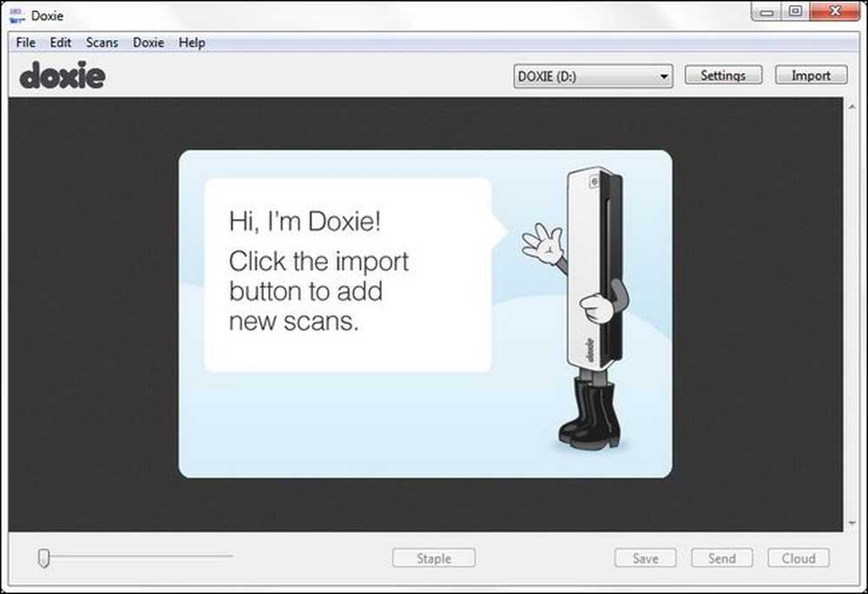This screenshot has width=868, height=594.
Task: Click the doxie logo in the header
Action: 62,75
